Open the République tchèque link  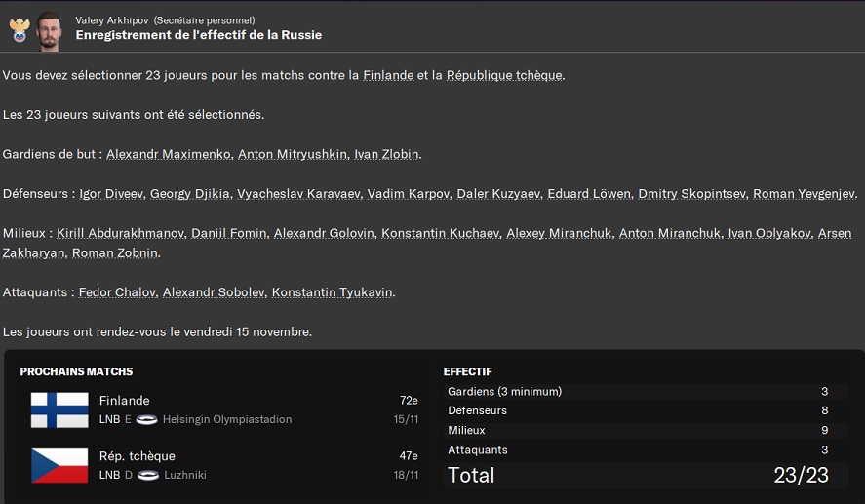tap(504, 75)
